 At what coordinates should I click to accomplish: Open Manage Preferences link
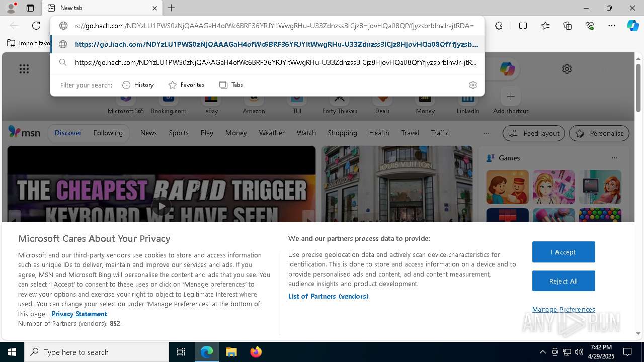(563, 309)
